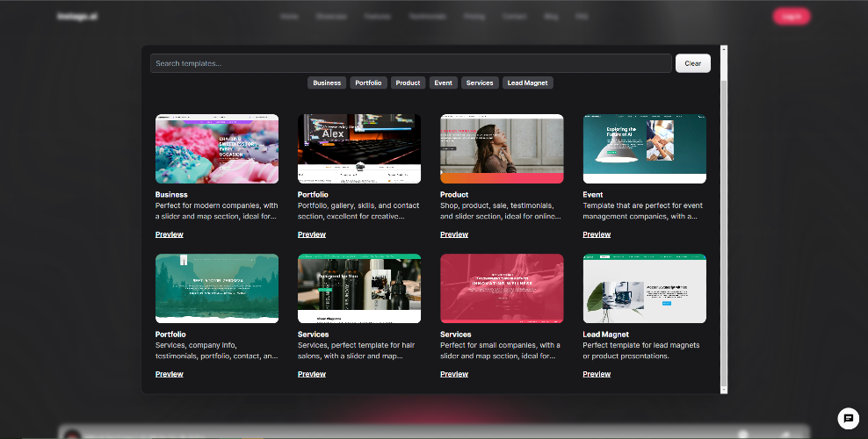This screenshot has height=439, width=868.
Task: Open Preview link for Lead Magnet template
Action: click(597, 374)
